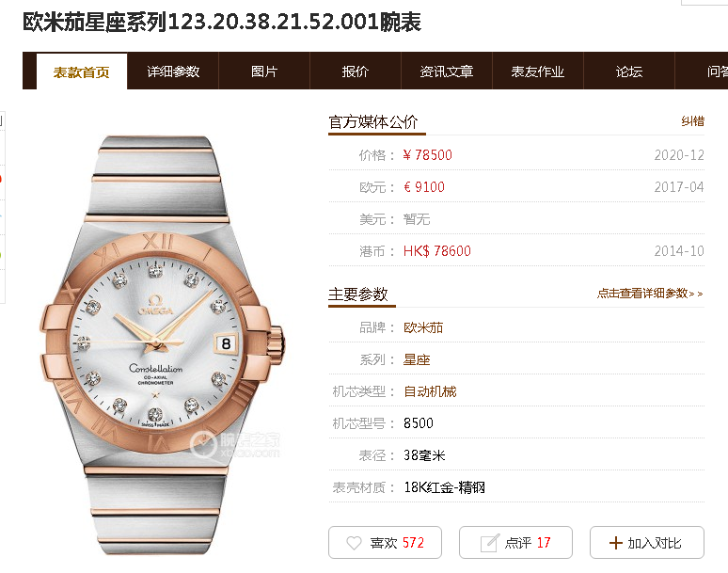
Task: Open the 星座 series link
Action: pyautogui.click(x=417, y=359)
